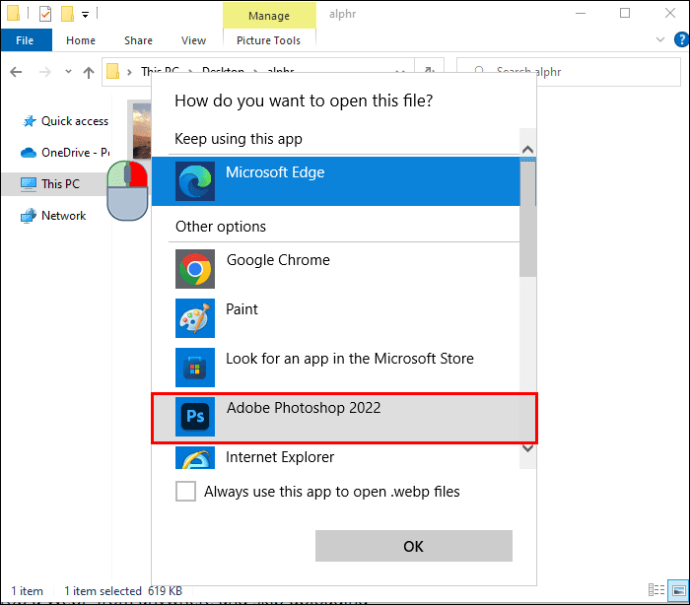Open Explorer help icon
Viewport: 690px width, 605px height.
(681, 40)
